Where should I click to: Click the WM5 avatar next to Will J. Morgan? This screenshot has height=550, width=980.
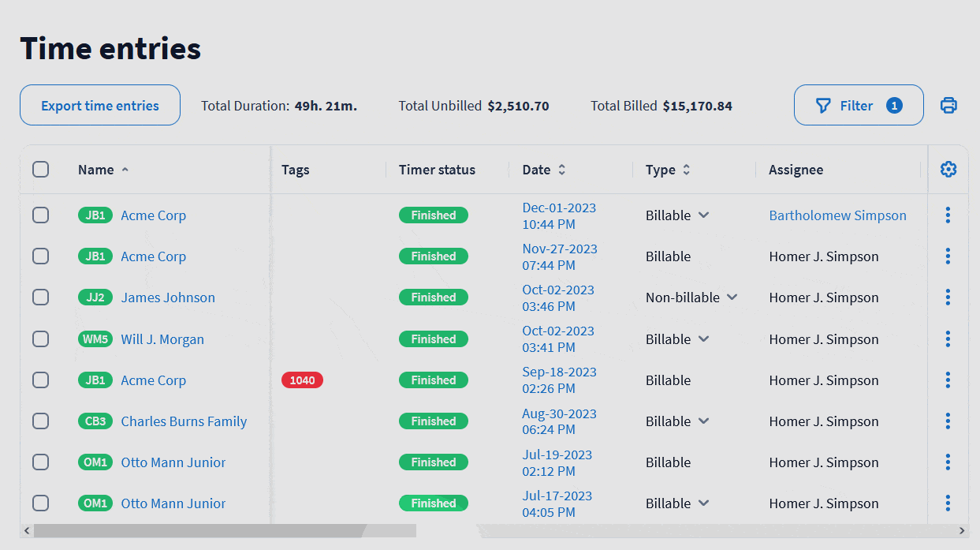coord(95,339)
